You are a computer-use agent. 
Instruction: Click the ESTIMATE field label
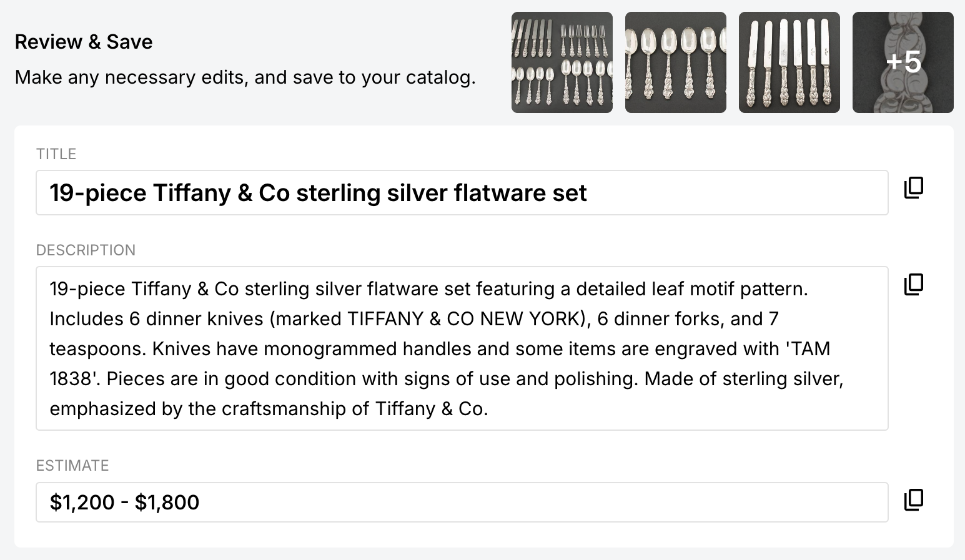point(72,466)
